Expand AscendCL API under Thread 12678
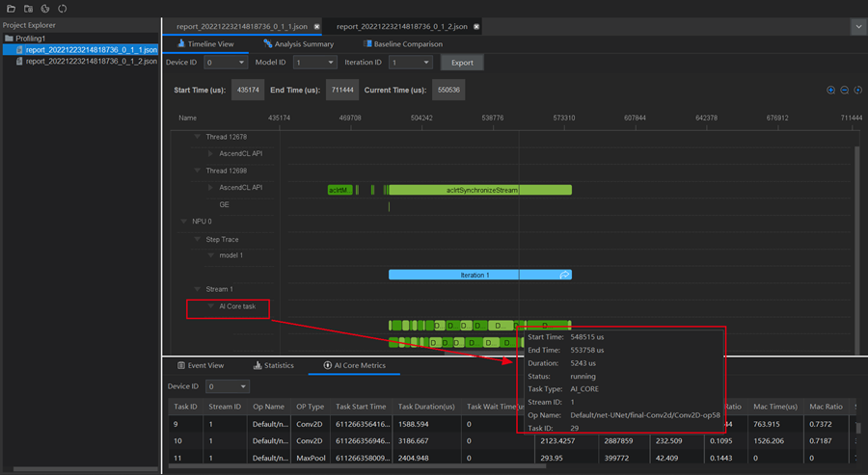Viewport: 868px width, 475px height. [211, 153]
